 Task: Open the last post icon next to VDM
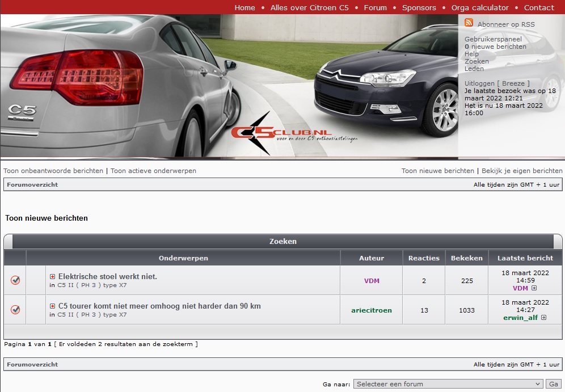coord(534,288)
